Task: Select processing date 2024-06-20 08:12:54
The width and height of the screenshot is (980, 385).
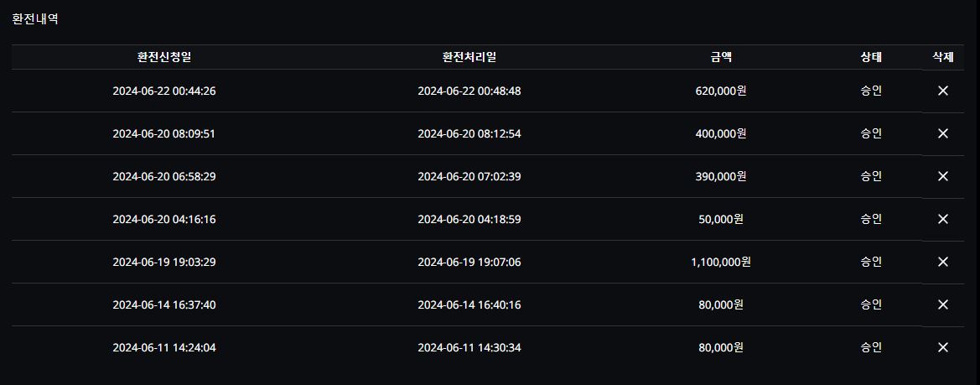Action: coord(469,133)
